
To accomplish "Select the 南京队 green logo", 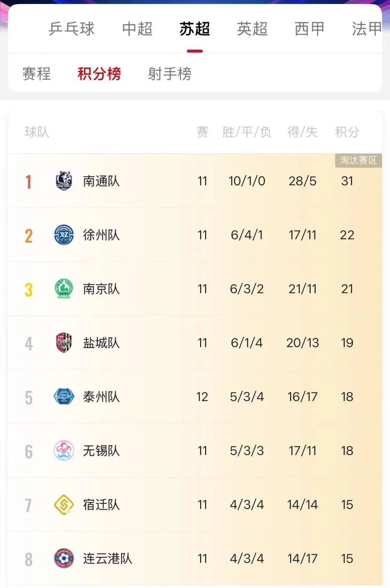I will click(64, 289).
